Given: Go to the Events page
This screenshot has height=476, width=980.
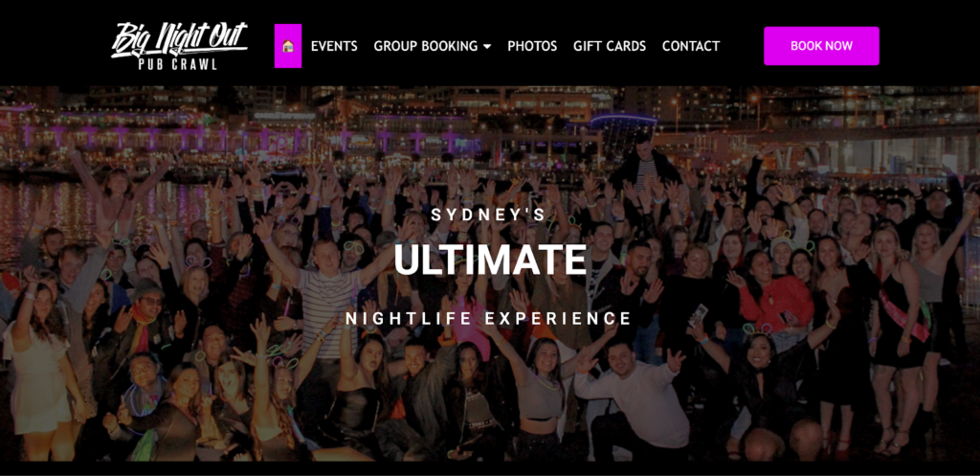Looking at the screenshot, I should click(x=334, y=46).
